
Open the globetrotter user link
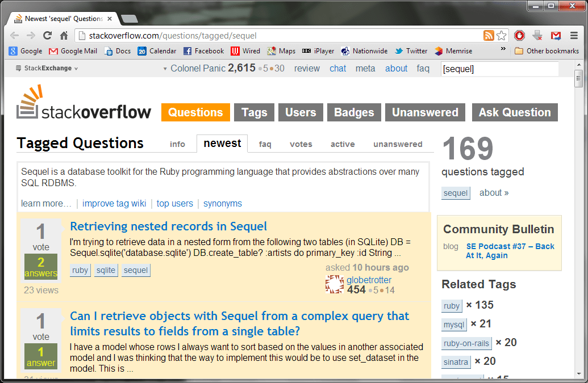pyautogui.click(x=369, y=280)
